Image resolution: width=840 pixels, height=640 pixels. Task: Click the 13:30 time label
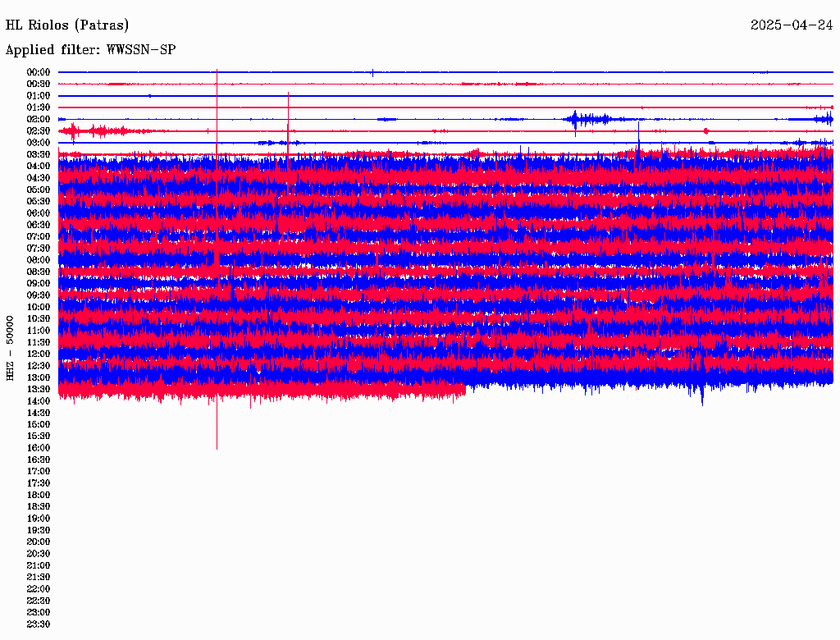(39, 389)
